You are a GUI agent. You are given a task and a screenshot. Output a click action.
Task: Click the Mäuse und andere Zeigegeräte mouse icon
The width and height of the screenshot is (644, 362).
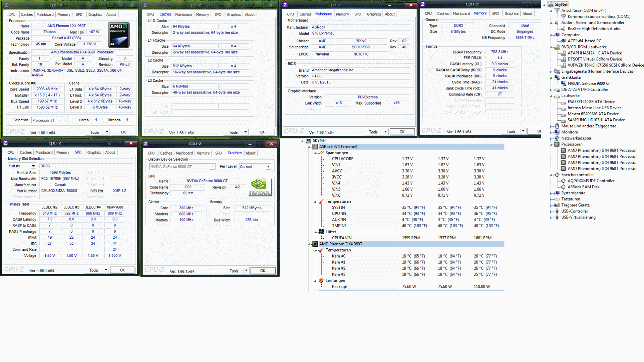tap(557, 126)
